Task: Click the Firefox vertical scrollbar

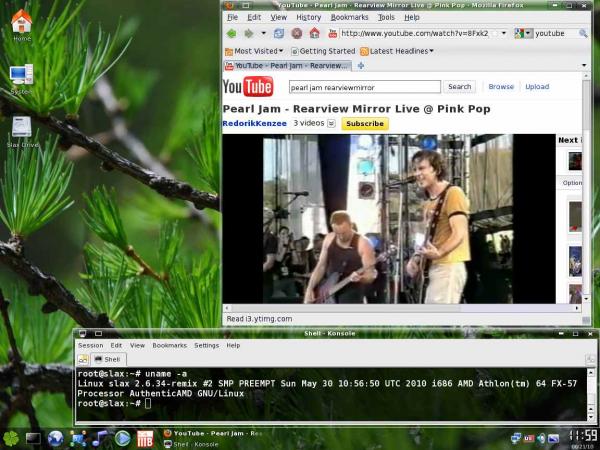Action: point(586,188)
